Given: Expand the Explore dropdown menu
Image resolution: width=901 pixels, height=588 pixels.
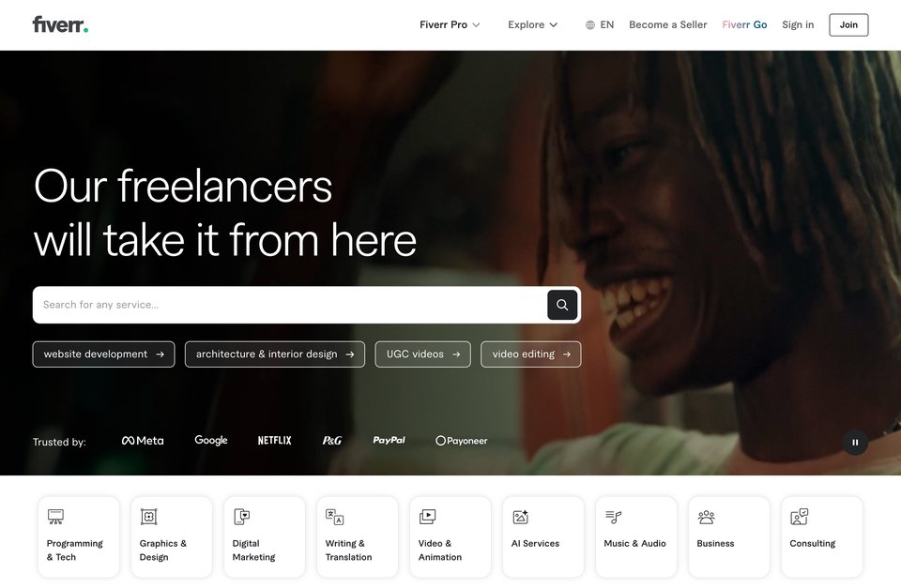Looking at the screenshot, I should click(533, 24).
